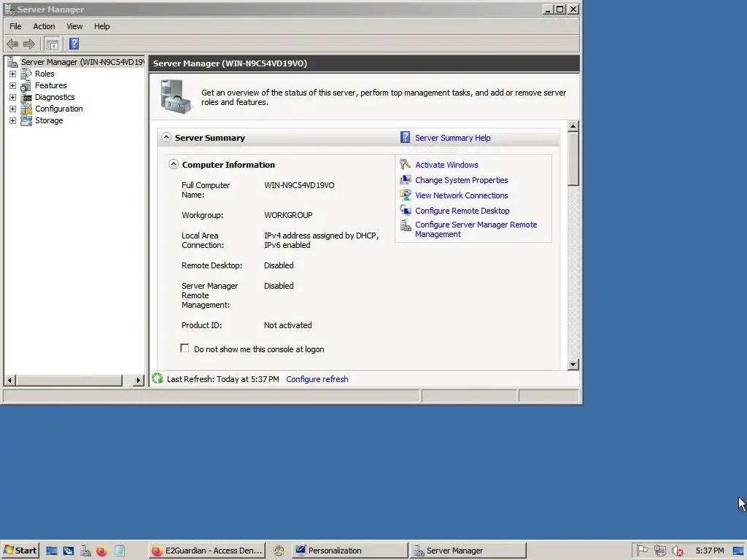Expand the Configuration tree node

[13, 109]
